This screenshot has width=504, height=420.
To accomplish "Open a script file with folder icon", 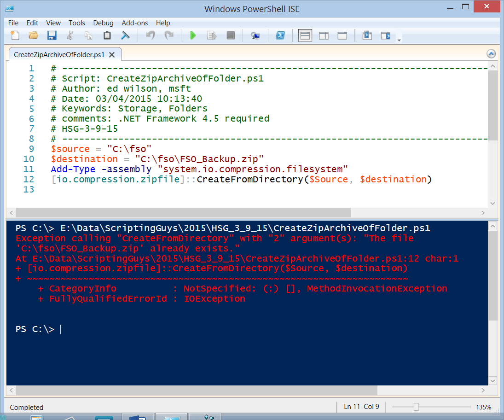I will point(33,35).
